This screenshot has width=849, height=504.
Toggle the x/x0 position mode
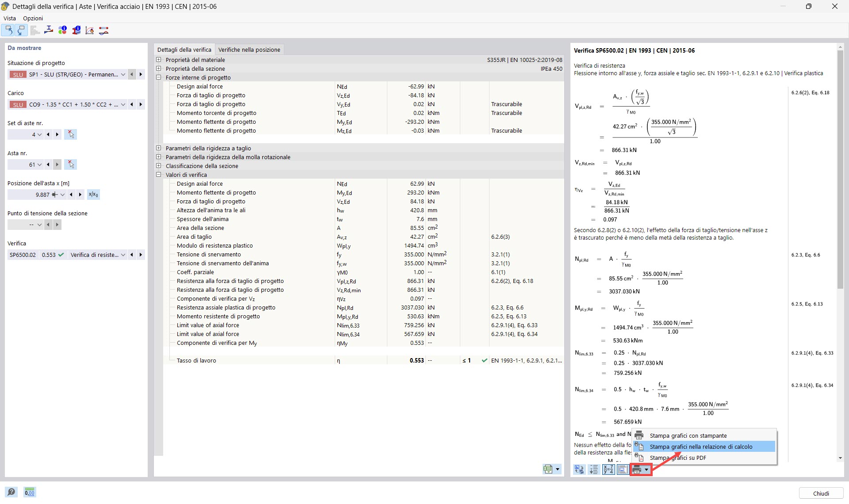point(93,195)
